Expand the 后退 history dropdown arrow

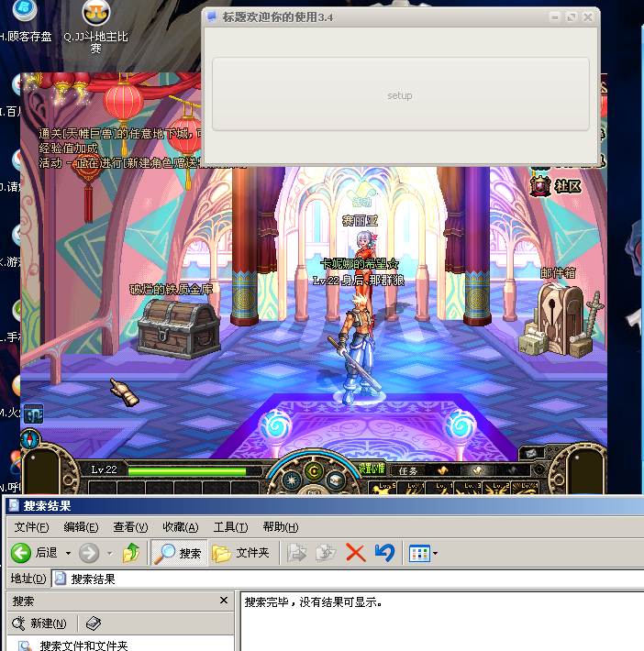click(x=68, y=553)
